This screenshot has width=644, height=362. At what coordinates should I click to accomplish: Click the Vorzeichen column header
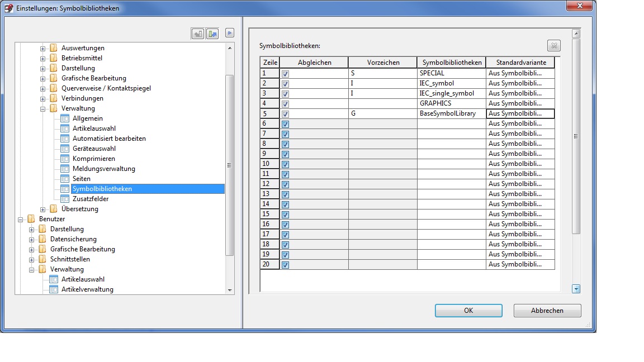pyautogui.click(x=383, y=63)
